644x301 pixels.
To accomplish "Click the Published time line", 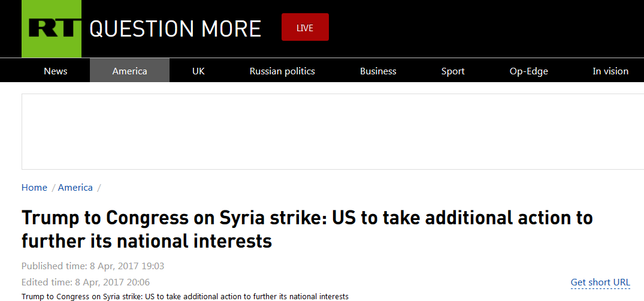I will point(93,266).
